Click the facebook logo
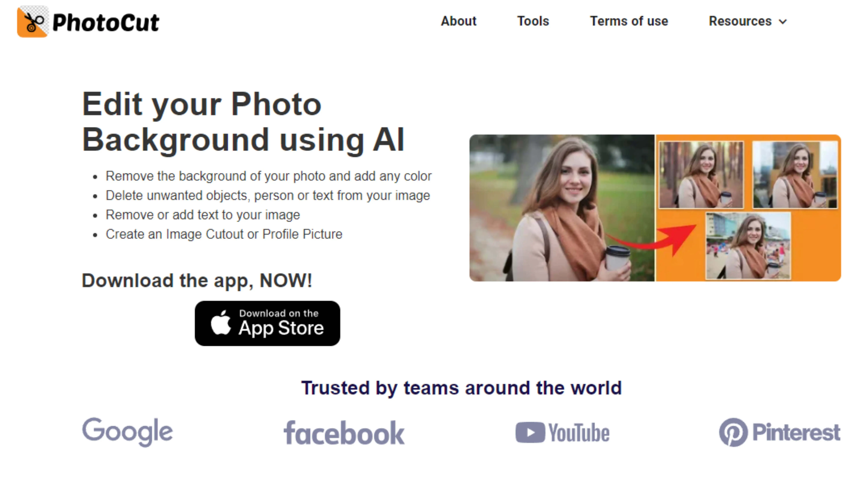Image resolution: width=868 pixels, height=488 pixels. (x=344, y=433)
